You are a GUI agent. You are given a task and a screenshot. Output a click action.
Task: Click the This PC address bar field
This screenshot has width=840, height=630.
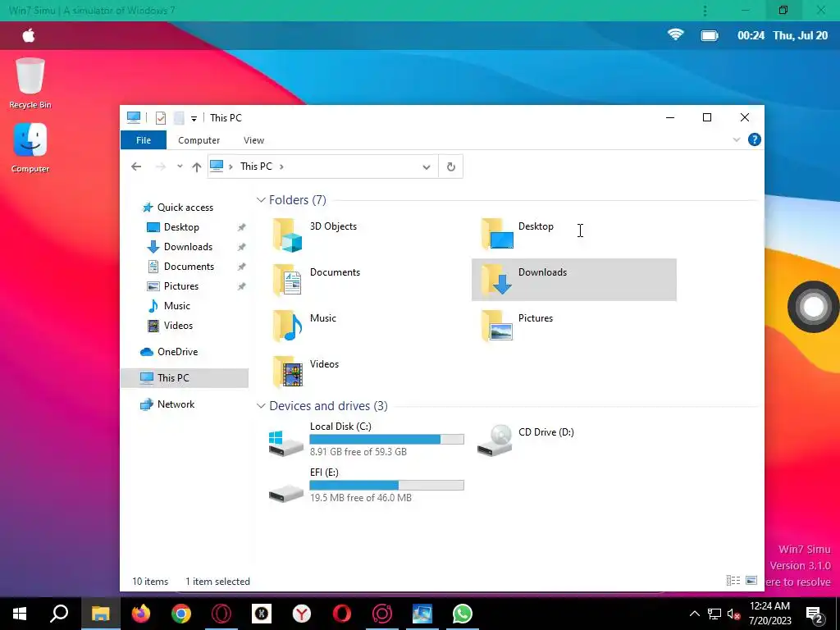click(x=323, y=167)
